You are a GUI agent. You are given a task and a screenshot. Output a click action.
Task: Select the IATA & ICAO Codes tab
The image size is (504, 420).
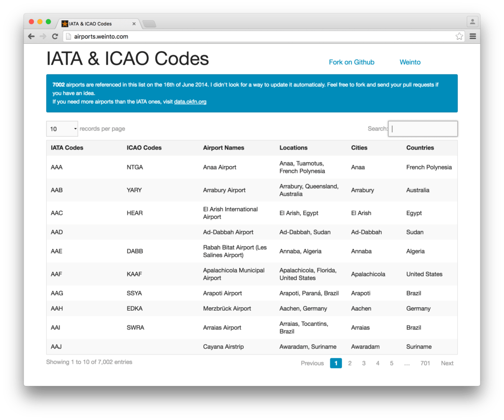coord(98,24)
